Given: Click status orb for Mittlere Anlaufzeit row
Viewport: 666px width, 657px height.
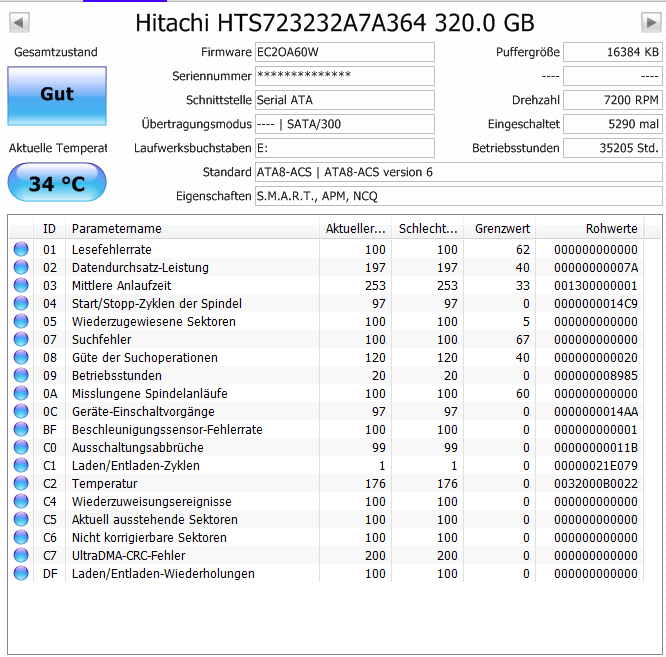Looking at the screenshot, I should click(x=21, y=285).
